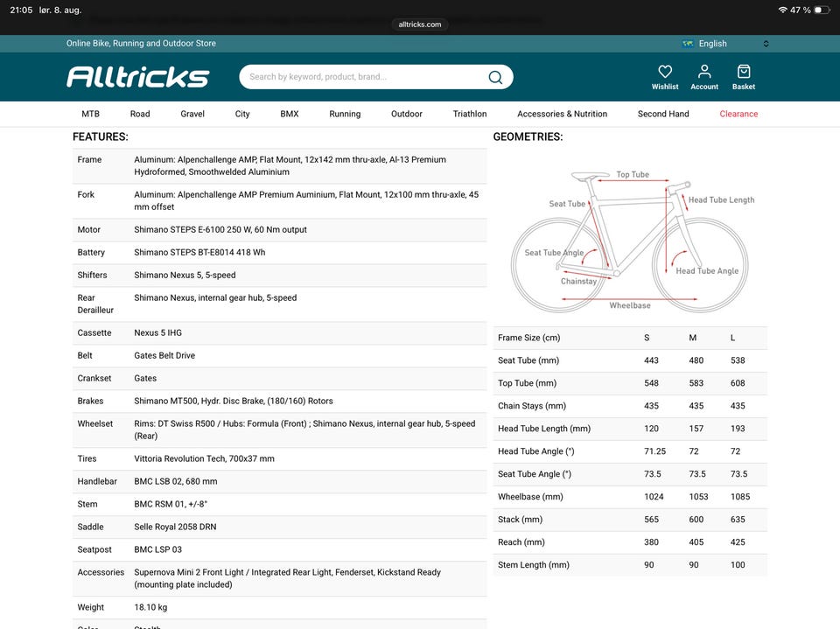This screenshot has height=629, width=840.
Task: Click Head Tube Angle value 71.25
Action: click(x=654, y=451)
